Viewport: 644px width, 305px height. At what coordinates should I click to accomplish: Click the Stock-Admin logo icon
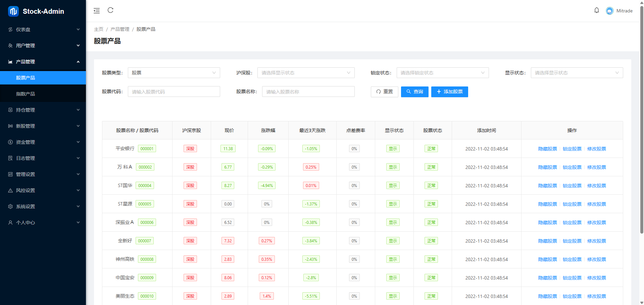(13, 11)
